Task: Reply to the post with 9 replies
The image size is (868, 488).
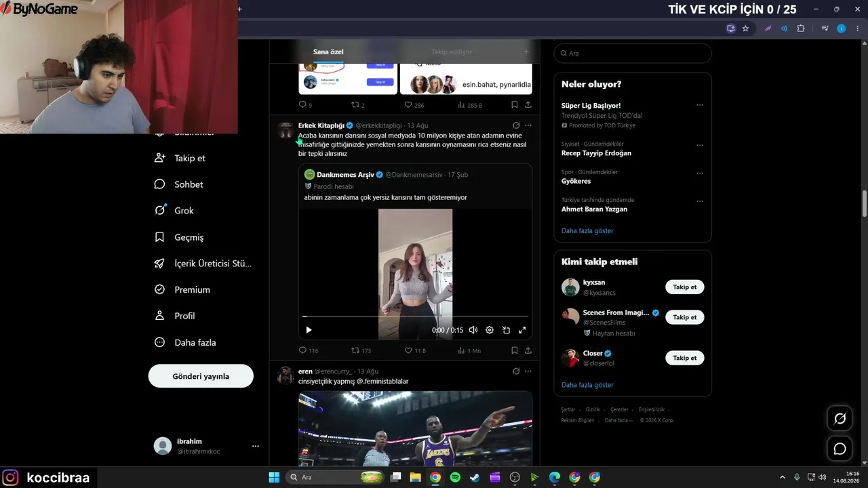Action: tap(305, 105)
